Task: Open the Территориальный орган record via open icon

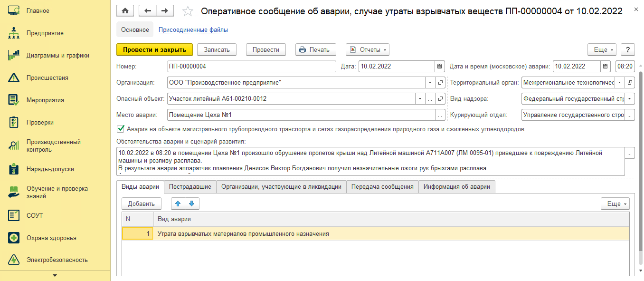Action: tap(630, 82)
